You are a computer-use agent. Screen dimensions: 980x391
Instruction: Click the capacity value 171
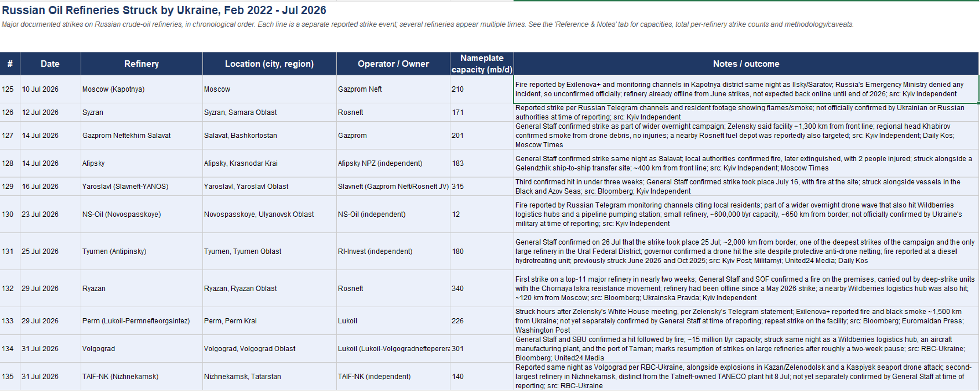coord(482,112)
